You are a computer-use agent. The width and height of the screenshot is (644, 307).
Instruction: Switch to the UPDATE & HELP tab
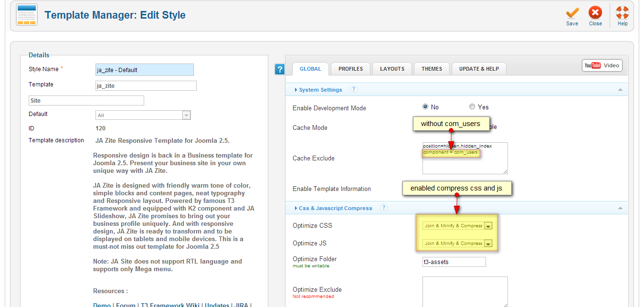point(479,69)
